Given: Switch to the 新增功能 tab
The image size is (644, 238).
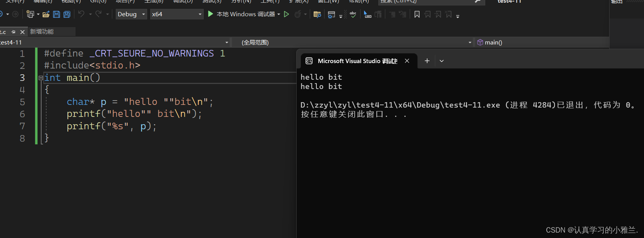Looking at the screenshot, I should tap(42, 31).
